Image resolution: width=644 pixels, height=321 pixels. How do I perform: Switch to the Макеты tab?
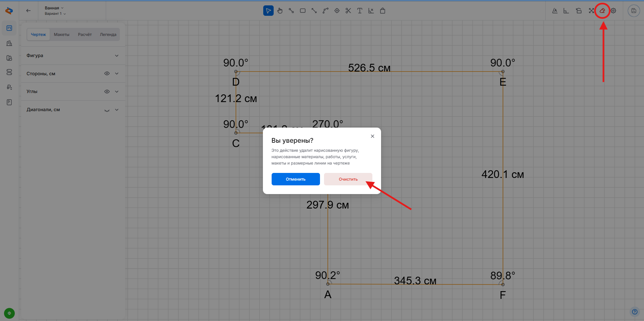coord(61,35)
